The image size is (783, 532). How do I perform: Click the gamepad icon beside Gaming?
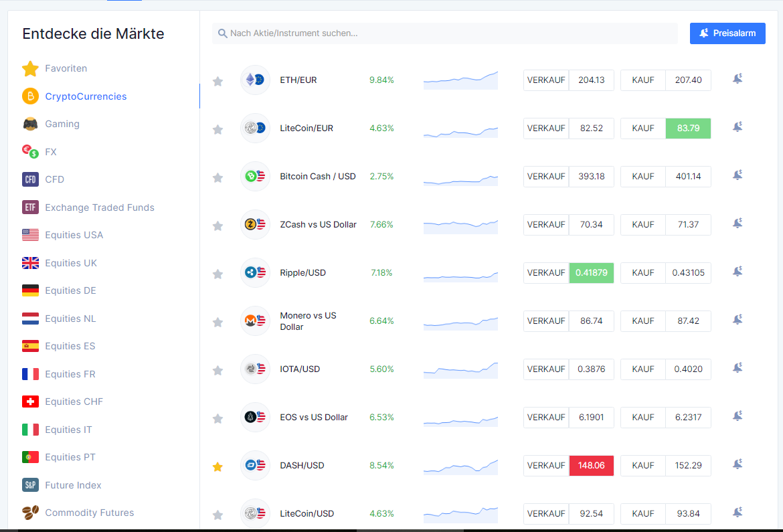(x=31, y=124)
